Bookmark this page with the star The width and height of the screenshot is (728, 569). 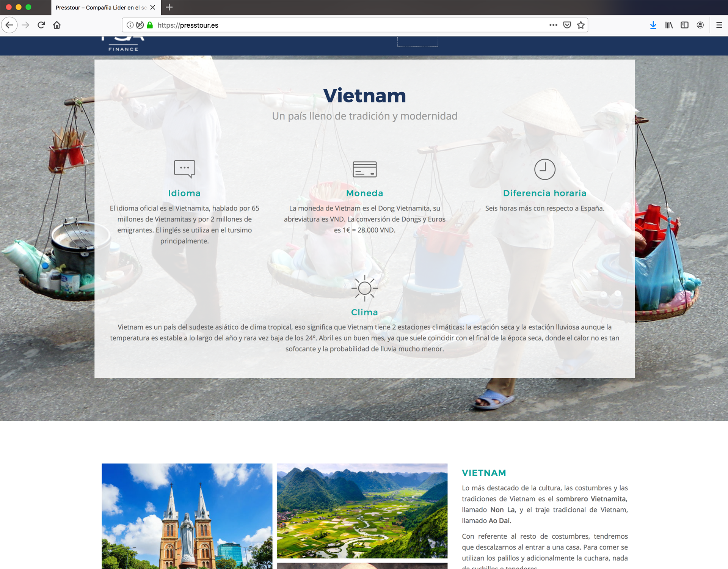click(581, 25)
